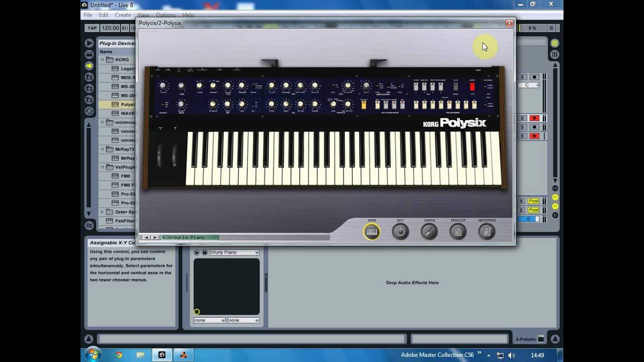
Task: Expand the Zeta+ folder in browser
Action: tap(102, 212)
